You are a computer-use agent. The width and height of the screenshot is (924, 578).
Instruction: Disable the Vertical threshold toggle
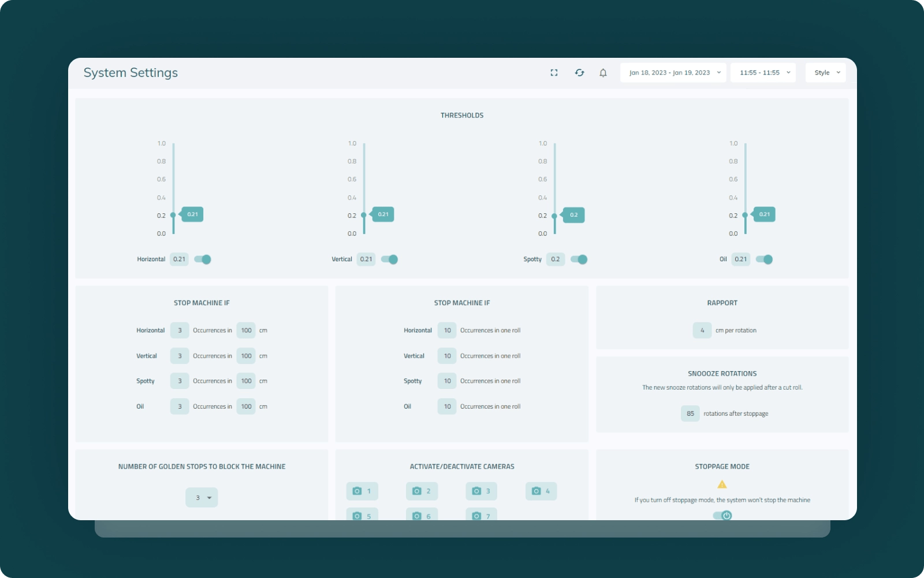(x=389, y=260)
